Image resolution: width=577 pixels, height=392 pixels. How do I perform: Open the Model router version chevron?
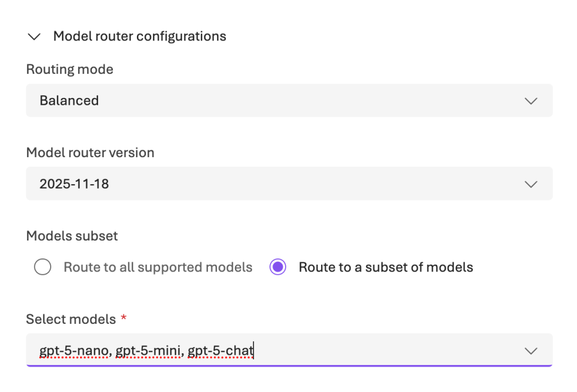coord(530,184)
